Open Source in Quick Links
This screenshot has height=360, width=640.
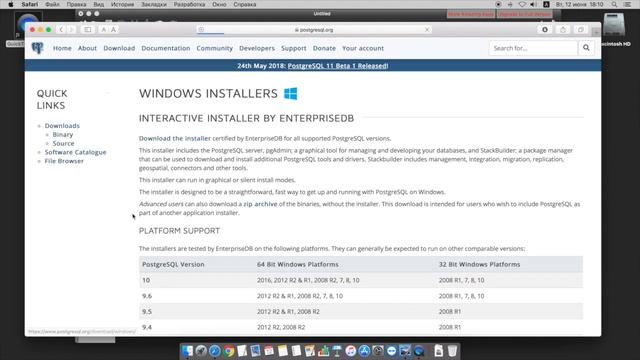(63, 143)
